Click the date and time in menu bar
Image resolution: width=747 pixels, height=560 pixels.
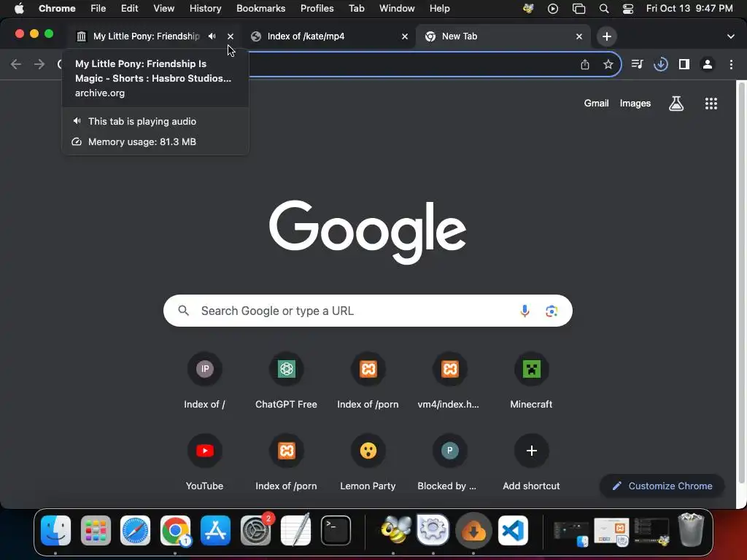click(689, 9)
